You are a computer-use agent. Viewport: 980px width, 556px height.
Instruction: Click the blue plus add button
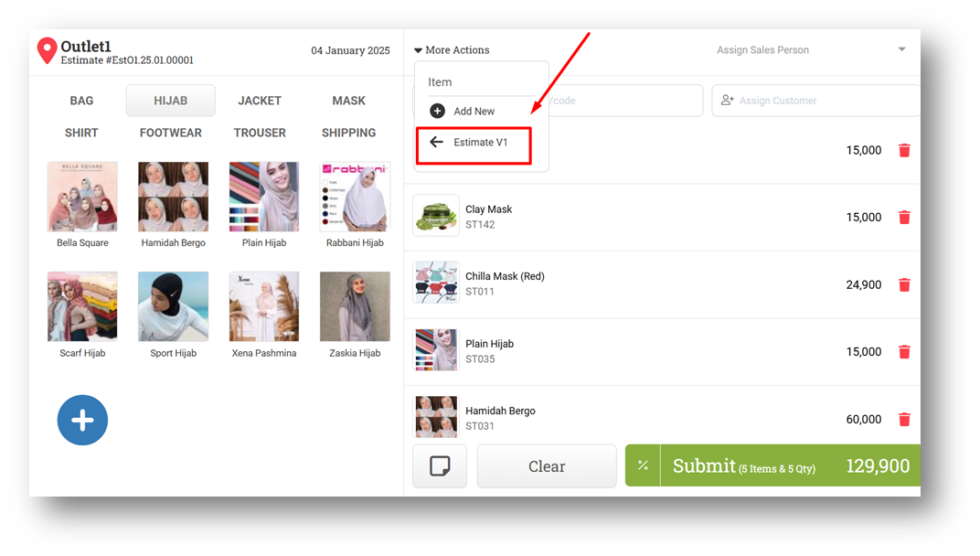[82, 421]
